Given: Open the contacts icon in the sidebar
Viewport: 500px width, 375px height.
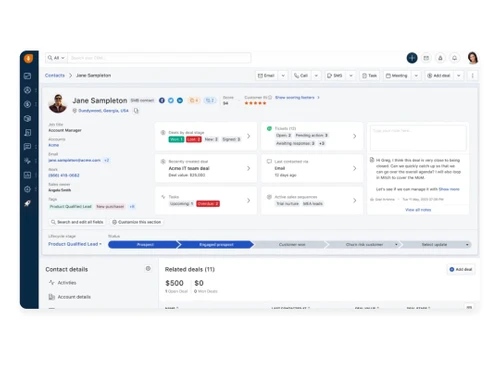Looking at the screenshot, I should (x=28, y=90).
